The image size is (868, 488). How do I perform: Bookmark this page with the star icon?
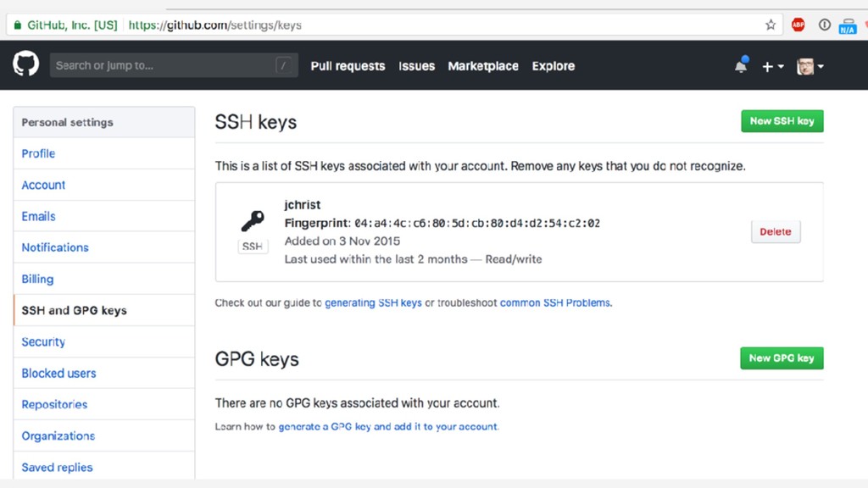(770, 25)
